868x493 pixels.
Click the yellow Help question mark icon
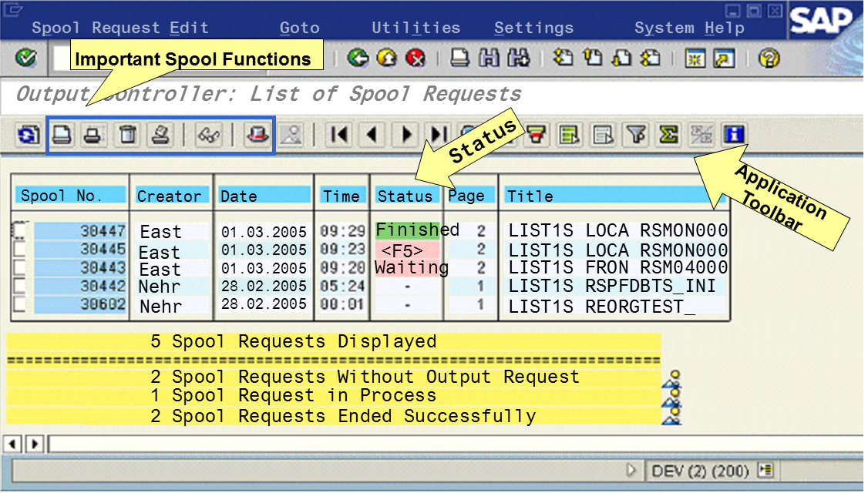click(769, 59)
